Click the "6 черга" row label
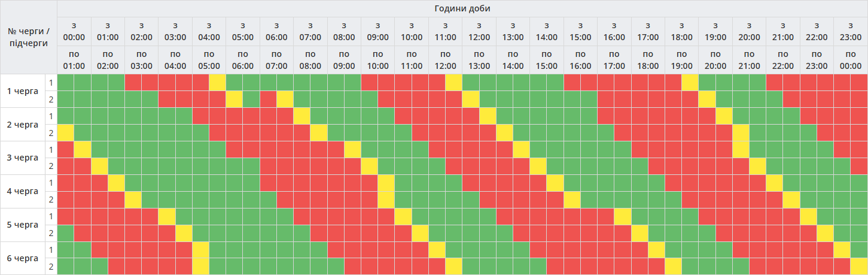This screenshot has height=275, width=868. (23, 259)
